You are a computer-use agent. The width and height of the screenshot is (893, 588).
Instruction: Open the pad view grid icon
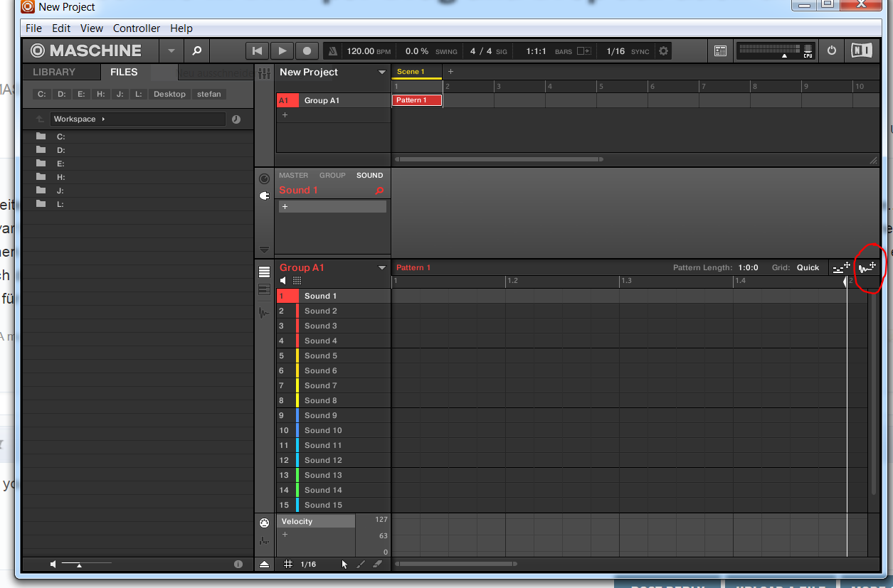(297, 281)
